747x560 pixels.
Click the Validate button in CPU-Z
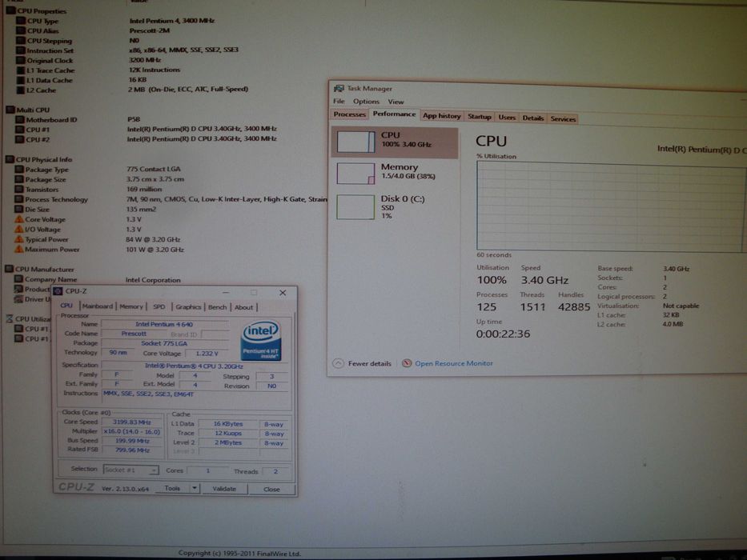click(x=224, y=489)
